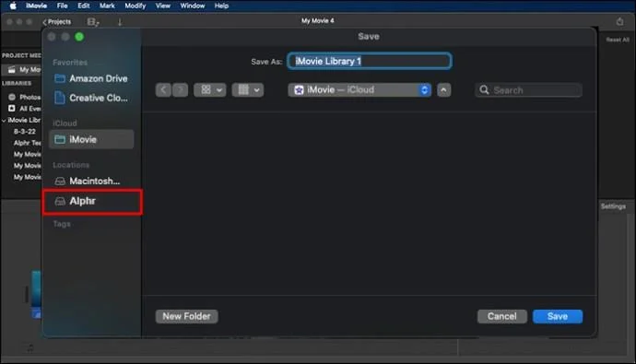Open the Apple menu
This screenshot has width=636, height=364.
coord(13,6)
